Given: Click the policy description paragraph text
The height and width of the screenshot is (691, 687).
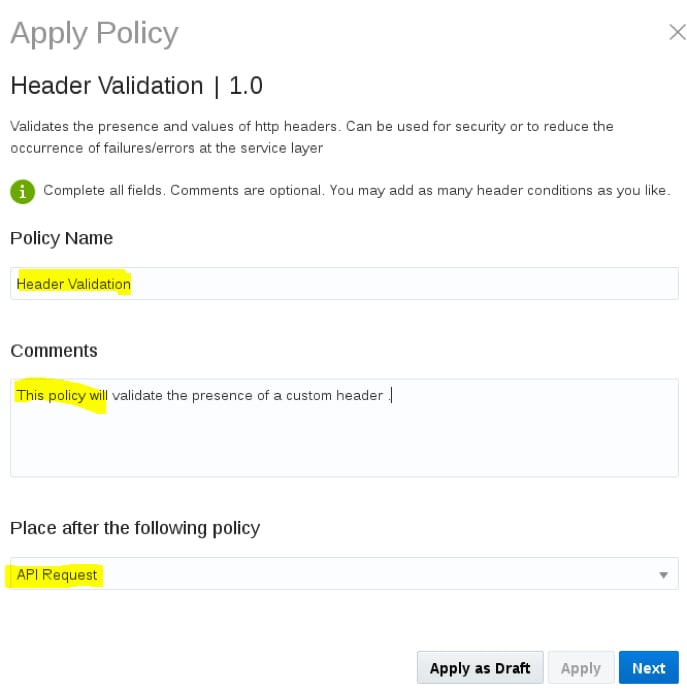Looking at the screenshot, I should 311,137.
